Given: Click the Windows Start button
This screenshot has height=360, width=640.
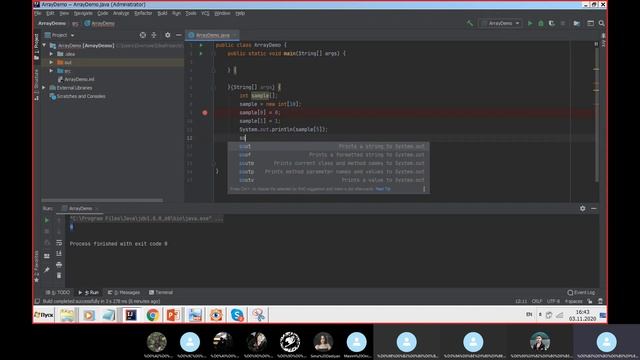Looking at the screenshot, I should point(44,315).
